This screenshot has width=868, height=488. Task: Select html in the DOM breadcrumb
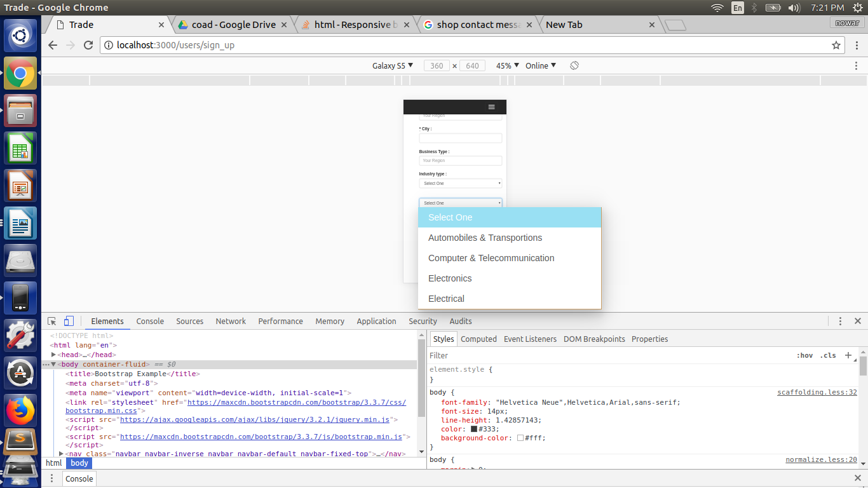54,463
